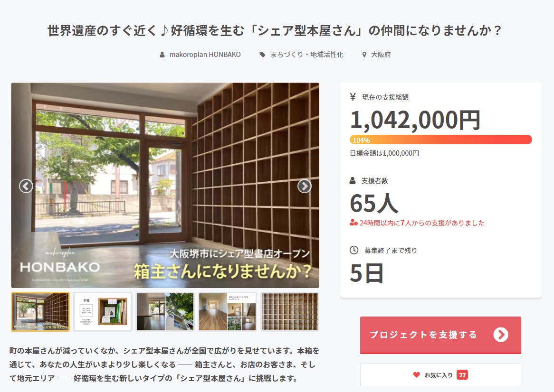Click the person icon beside 支援者数
The height and width of the screenshot is (392, 554).
click(x=353, y=181)
